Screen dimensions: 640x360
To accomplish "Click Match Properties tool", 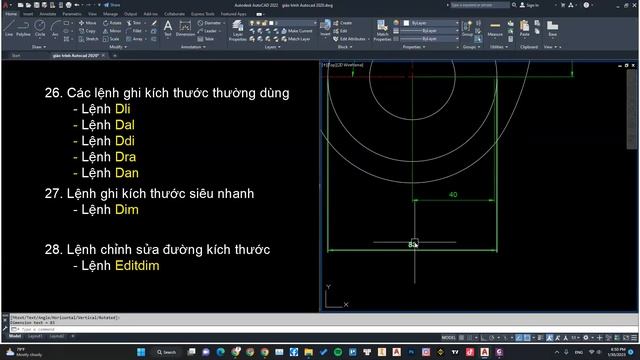I will point(382,30).
